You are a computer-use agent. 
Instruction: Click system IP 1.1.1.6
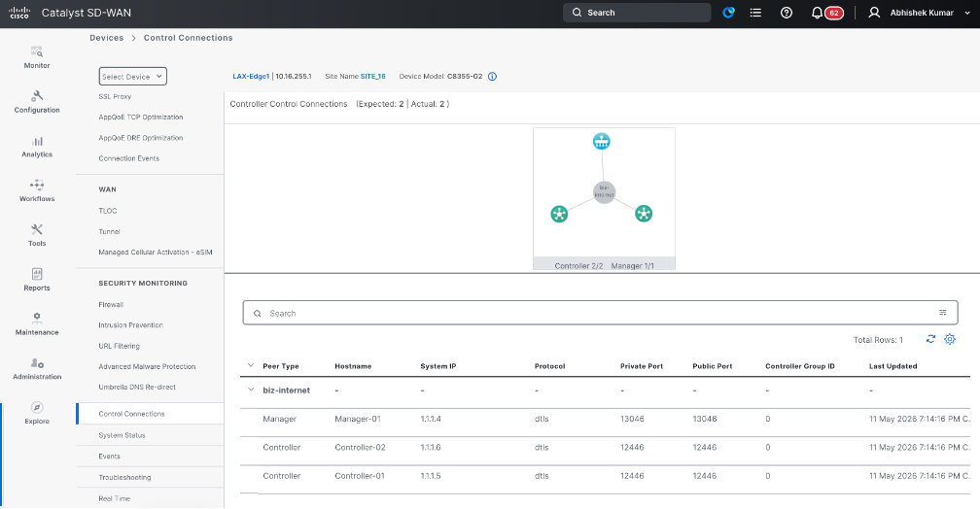pyautogui.click(x=431, y=448)
